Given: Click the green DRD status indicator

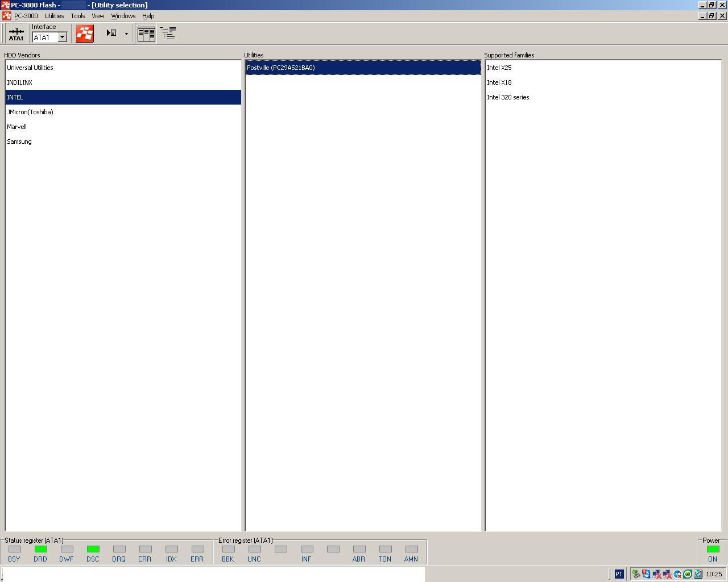Looking at the screenshot, I should tap(41, 549).
